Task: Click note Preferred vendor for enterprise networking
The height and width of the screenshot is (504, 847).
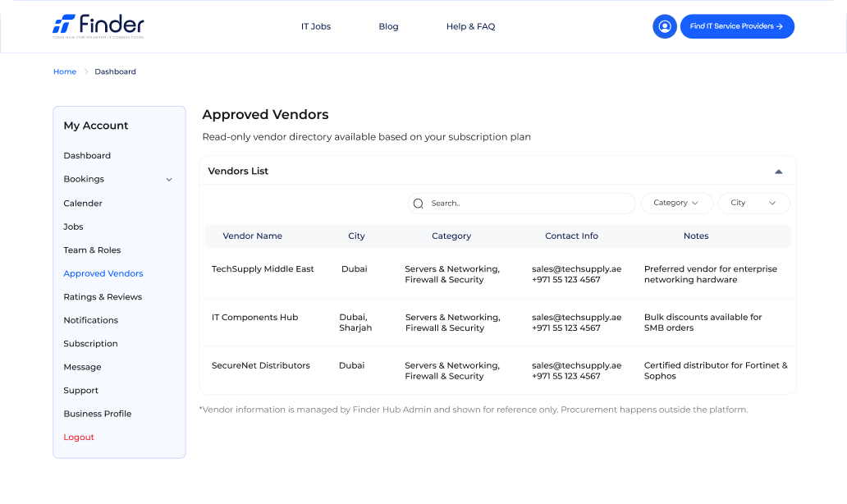Action: pos(710,274)
